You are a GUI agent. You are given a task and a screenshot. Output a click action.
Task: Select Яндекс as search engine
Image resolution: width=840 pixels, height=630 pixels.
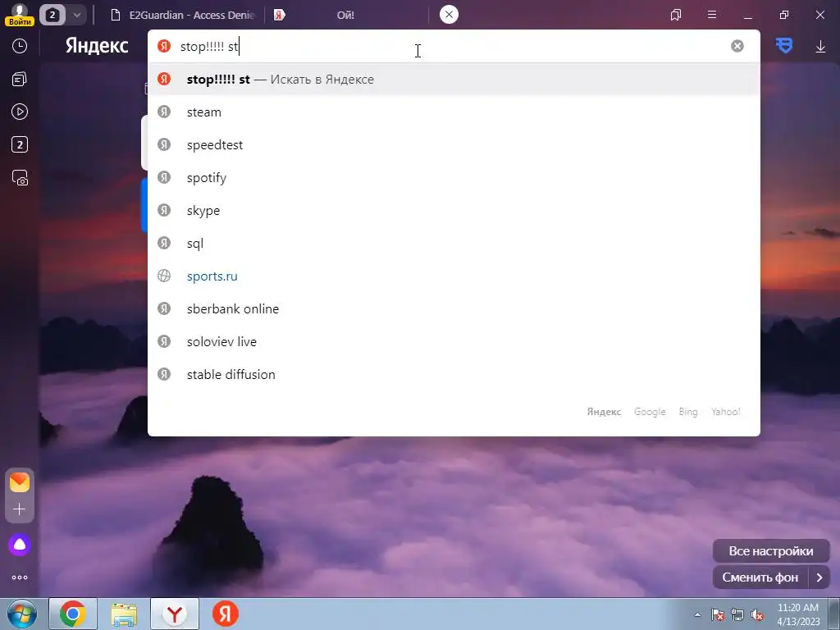pos(604,412)
